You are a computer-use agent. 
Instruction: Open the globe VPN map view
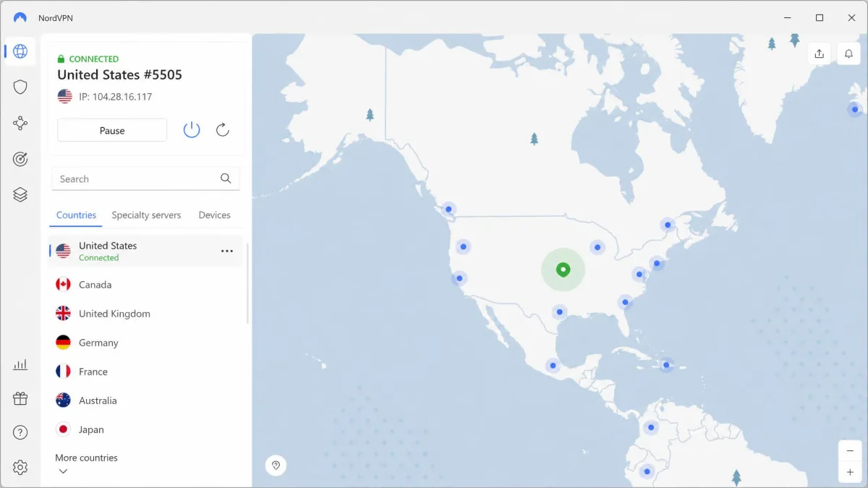[x=20, y=51]
